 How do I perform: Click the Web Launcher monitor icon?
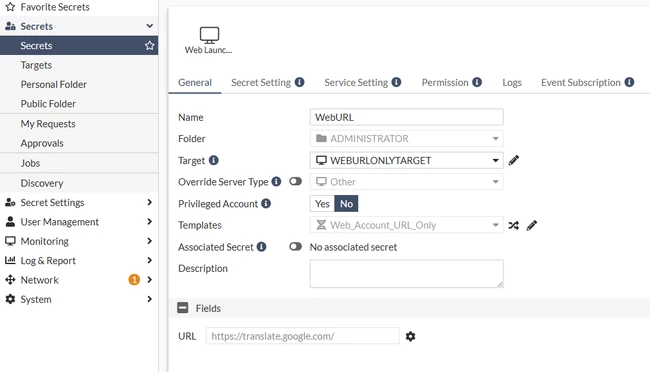point(209,35)
